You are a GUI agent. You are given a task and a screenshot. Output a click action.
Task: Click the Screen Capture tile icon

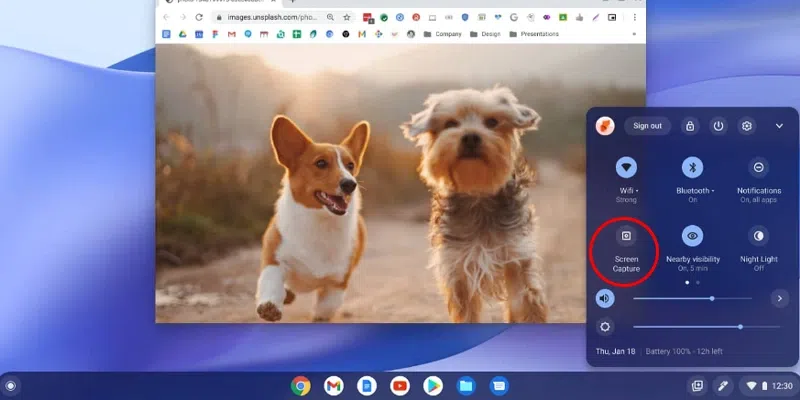626,236
